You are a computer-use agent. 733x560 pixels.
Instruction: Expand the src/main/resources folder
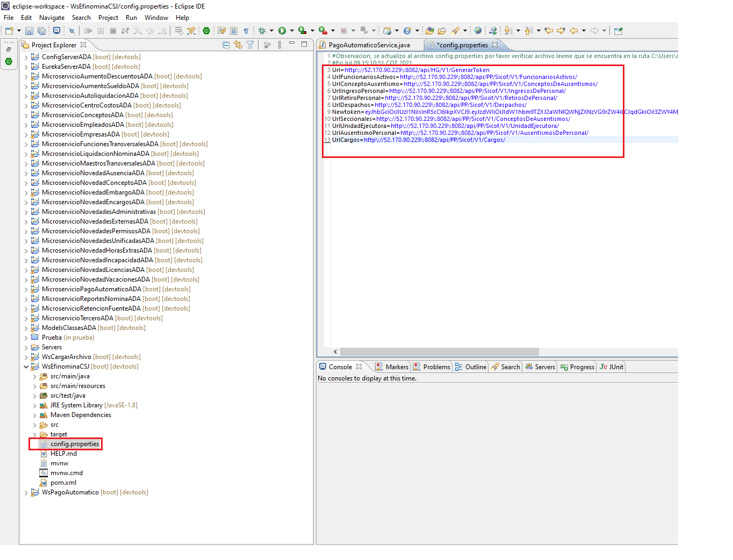[34, 386]
